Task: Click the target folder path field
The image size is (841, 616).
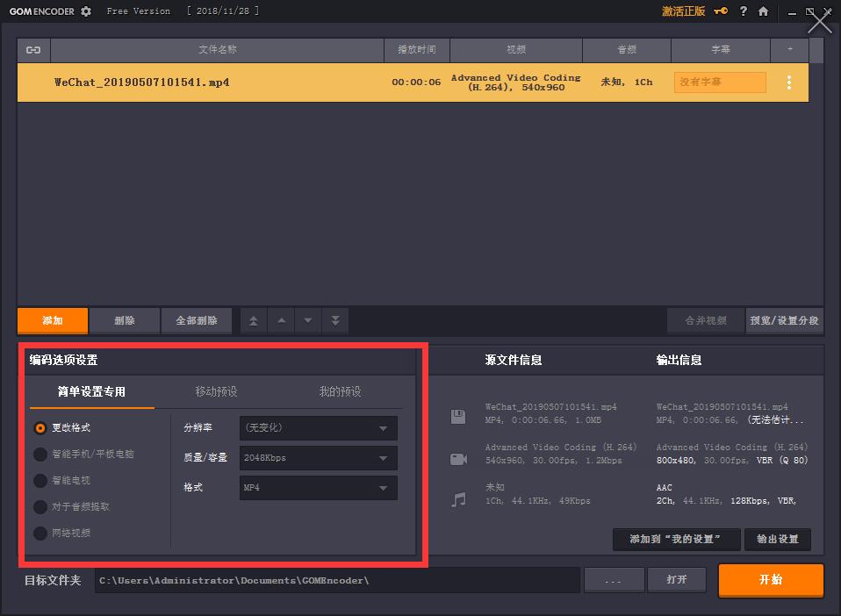Action: tap(338, 580)
